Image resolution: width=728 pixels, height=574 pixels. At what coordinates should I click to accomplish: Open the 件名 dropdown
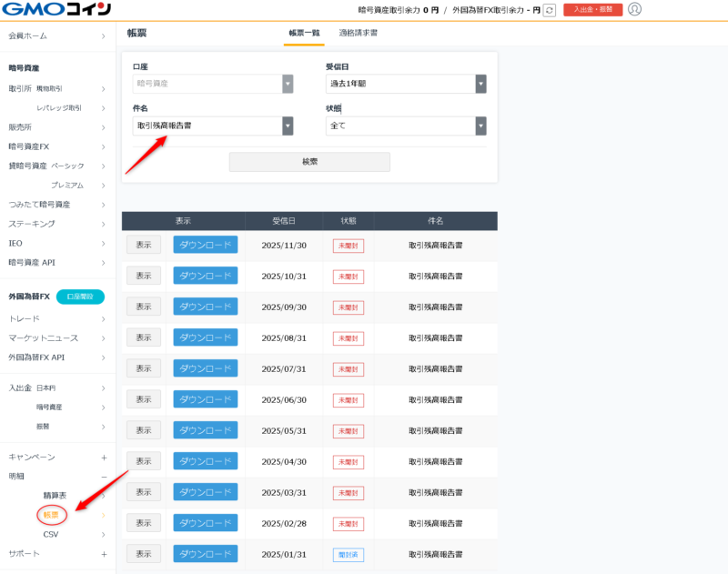click(x=212, y=126)
